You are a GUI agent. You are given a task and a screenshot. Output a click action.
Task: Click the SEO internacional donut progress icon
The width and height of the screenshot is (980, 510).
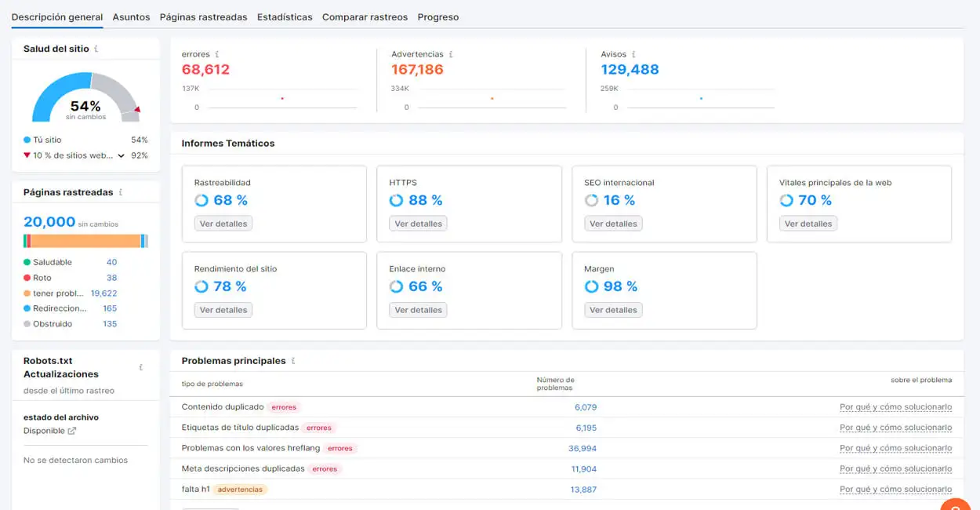[x=591, y=200]
